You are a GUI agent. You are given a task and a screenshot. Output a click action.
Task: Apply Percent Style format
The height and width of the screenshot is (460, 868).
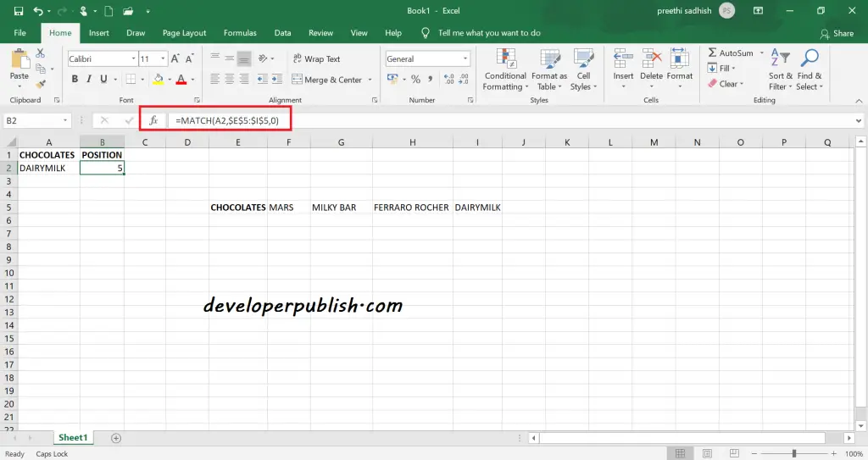tap(415, 79)
